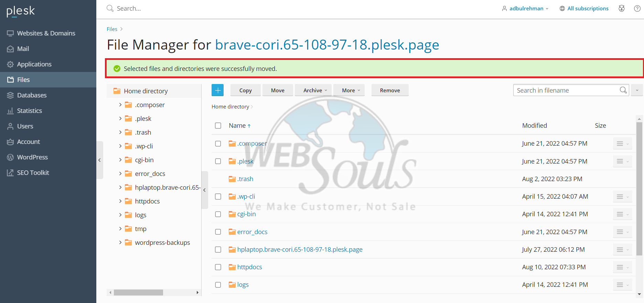
Task: Check the .wp-cli row checkbox
Action: (218, 197)
